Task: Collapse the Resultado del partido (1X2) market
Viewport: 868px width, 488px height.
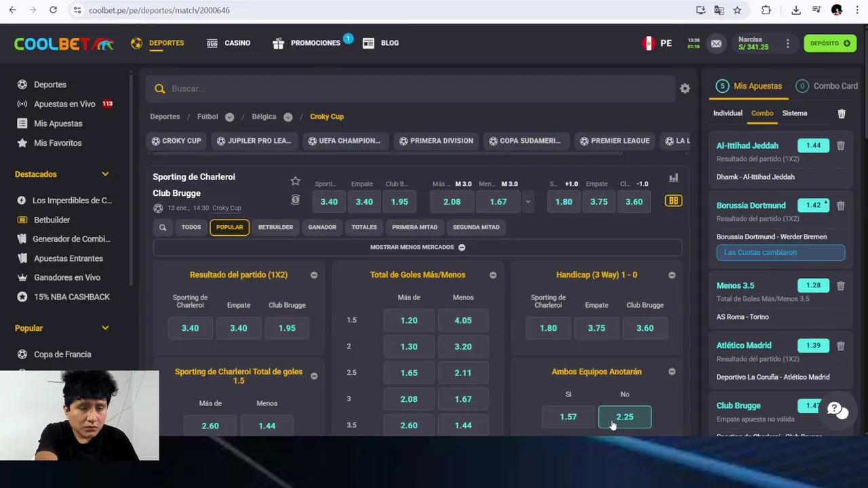Action: [x=314, y=275]
